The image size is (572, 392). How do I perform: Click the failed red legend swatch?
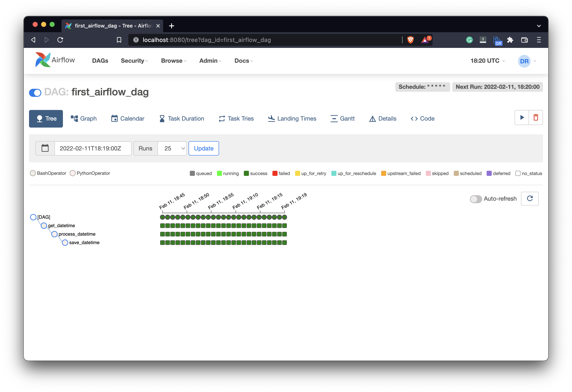[x=275, y=173]
